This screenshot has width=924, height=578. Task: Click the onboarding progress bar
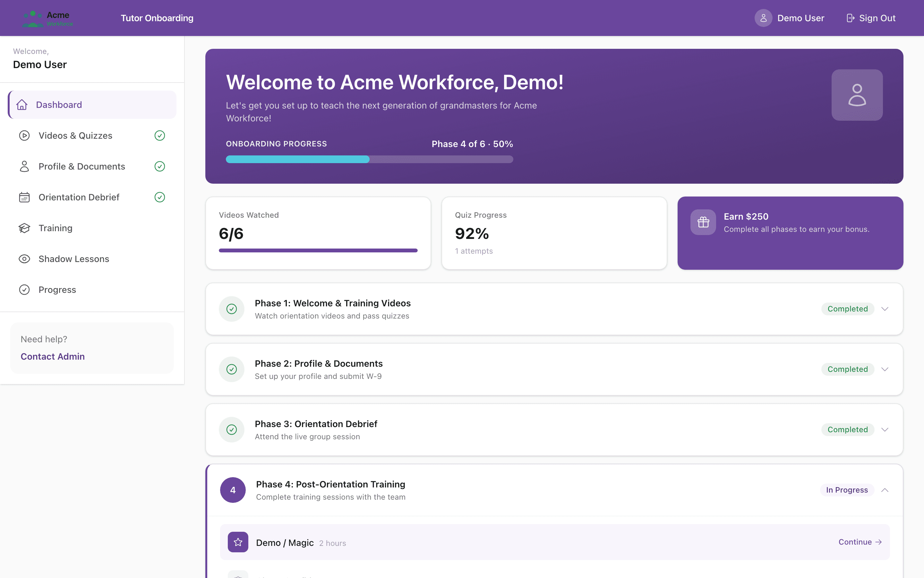pyautogui.click(x=369, y=159)
